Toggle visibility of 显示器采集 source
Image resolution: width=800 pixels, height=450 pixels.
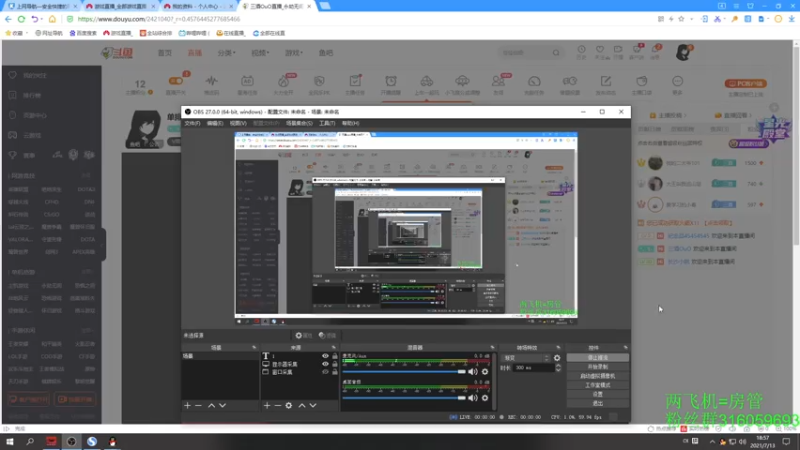(x=325, y=364)
